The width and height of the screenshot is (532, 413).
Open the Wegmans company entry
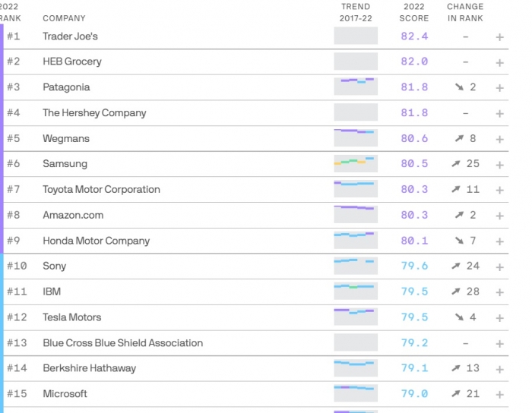[x=66, y=138]
